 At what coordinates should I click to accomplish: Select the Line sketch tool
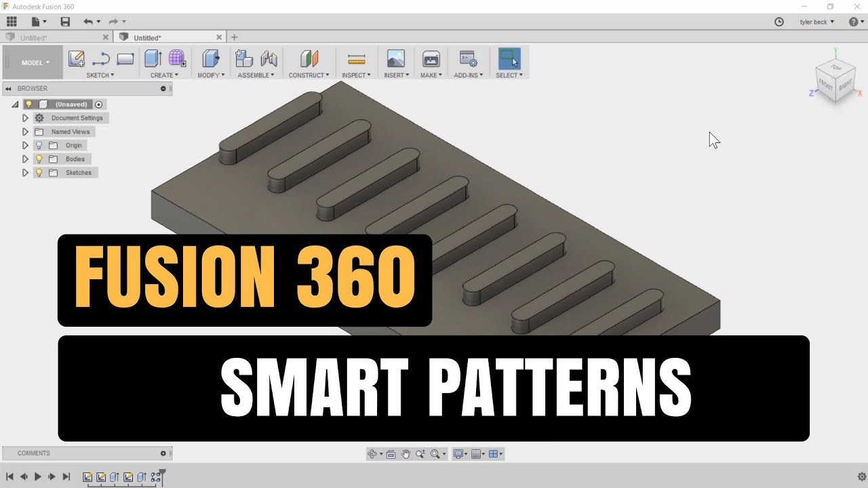[101, 59]
